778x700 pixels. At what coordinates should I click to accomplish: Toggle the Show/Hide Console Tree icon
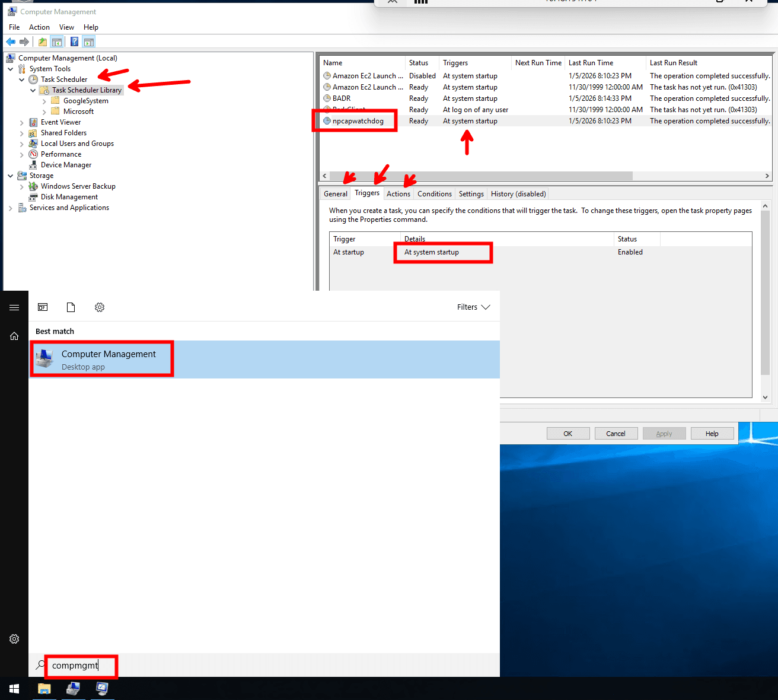pyautogui.click(x=57, y=42)
